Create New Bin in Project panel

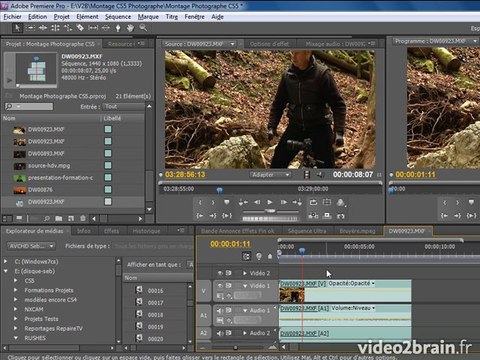[59, 219]
